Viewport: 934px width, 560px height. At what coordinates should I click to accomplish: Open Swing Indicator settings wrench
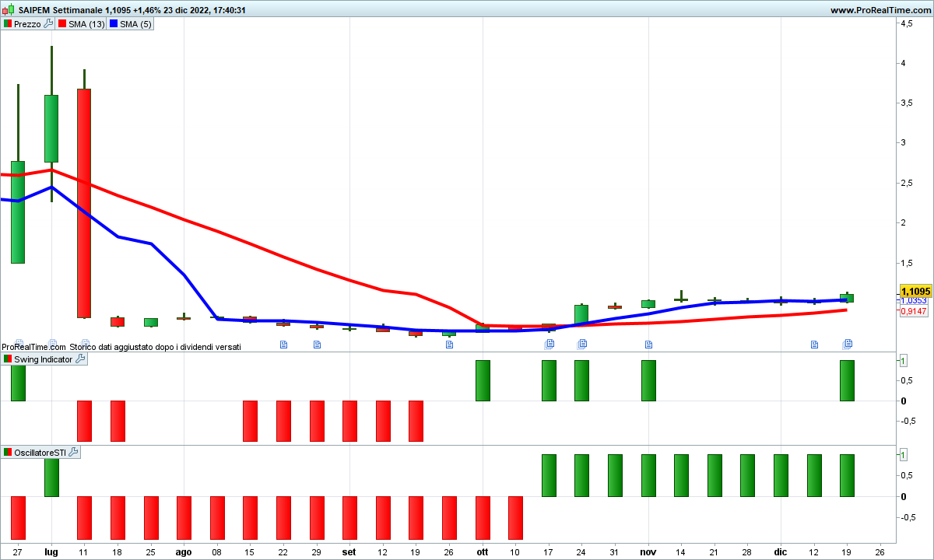[80, 359]
